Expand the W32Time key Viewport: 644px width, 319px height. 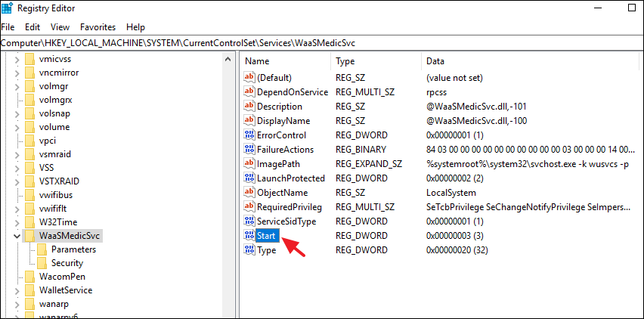[17, 222]
